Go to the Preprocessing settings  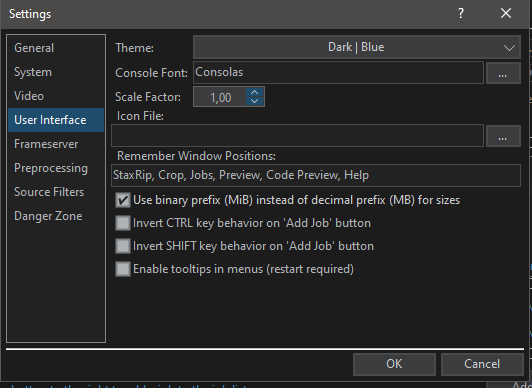coord(56,168)
